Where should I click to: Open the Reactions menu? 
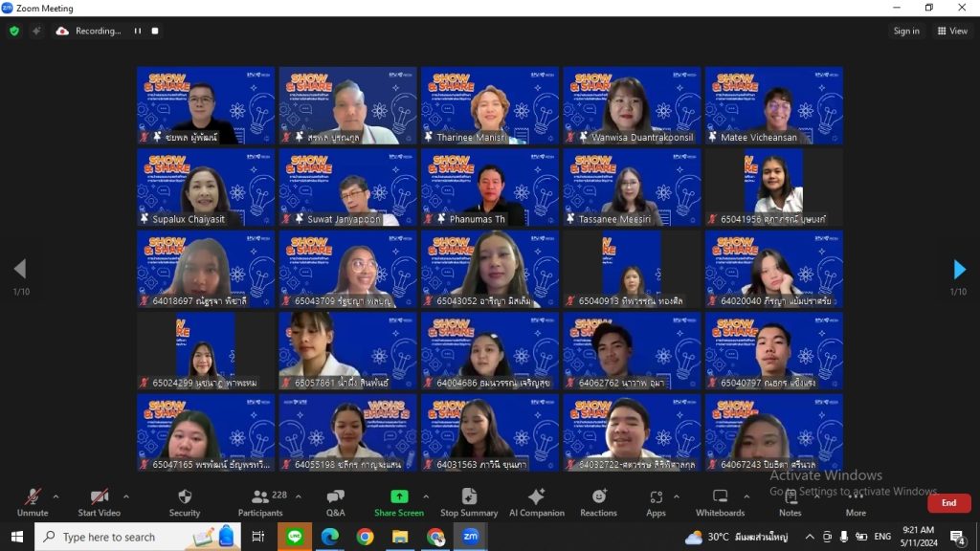[598, 503]
